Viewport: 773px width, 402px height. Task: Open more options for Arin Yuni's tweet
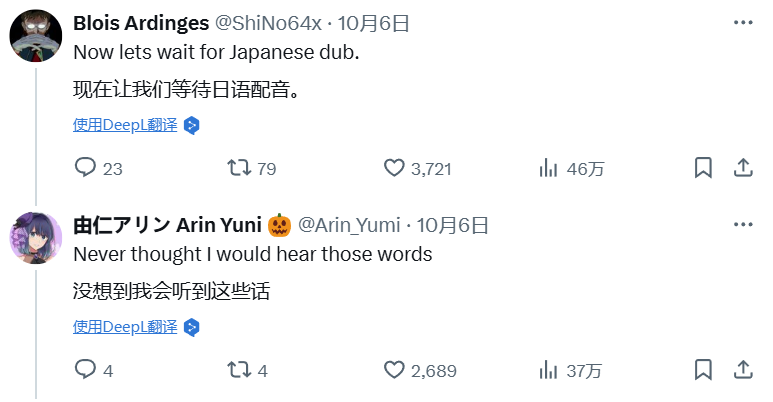[743, 224]
